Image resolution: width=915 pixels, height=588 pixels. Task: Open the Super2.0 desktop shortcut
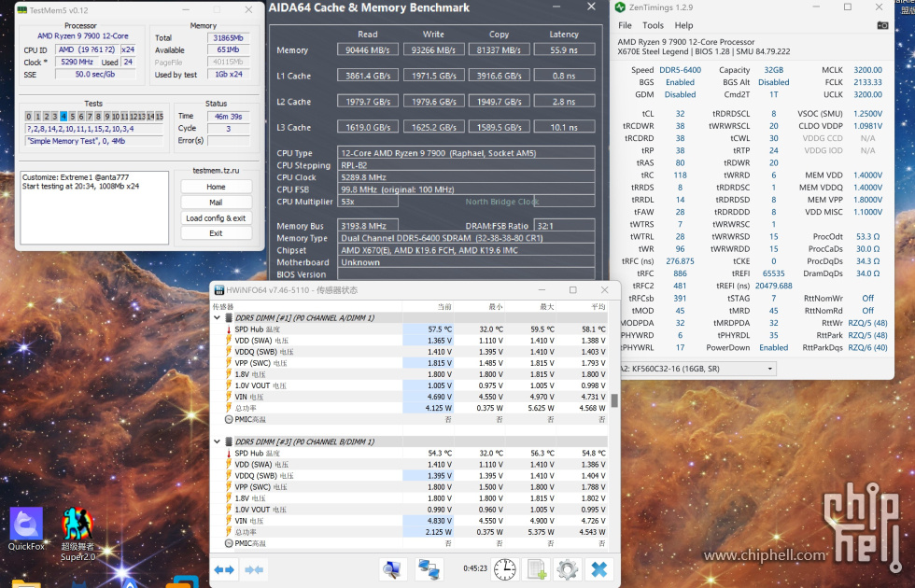(x=77, y=534)
